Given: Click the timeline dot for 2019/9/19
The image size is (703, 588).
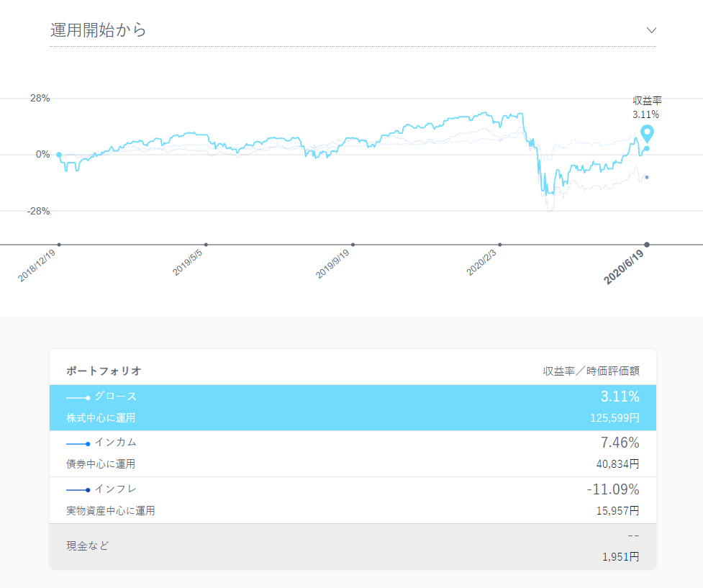Looking at the screenshot, I should [x=353, y=245].
